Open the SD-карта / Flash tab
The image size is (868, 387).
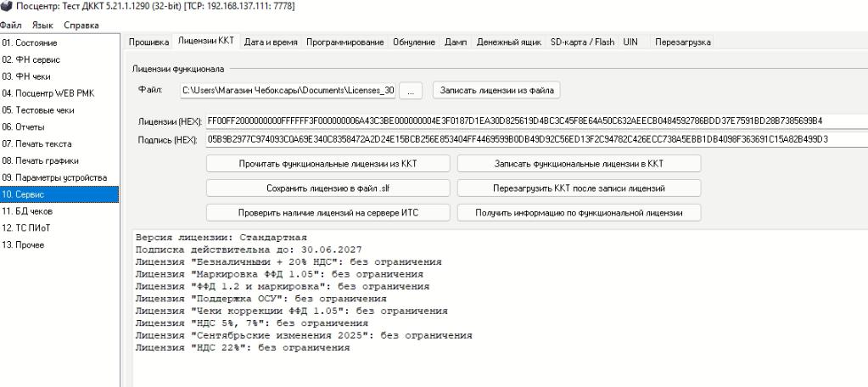tap(582, 42)
